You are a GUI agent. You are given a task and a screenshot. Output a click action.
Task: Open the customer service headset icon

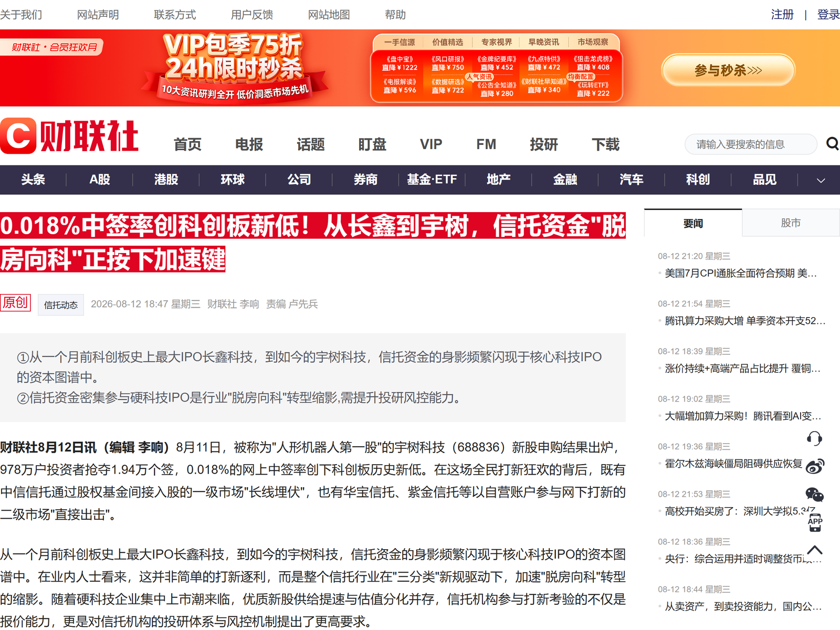814,438
